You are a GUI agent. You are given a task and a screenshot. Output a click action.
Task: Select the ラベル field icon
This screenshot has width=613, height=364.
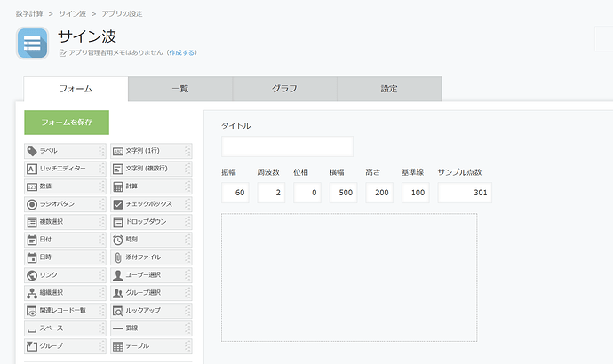click(x=32, y=151)
